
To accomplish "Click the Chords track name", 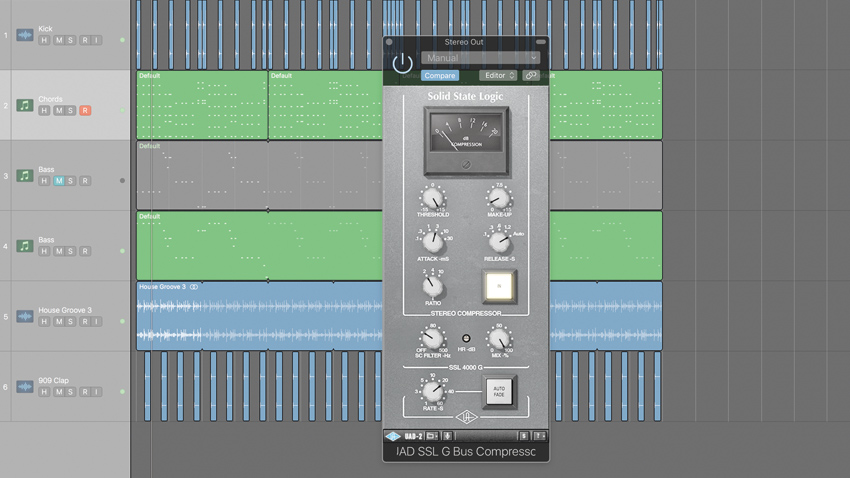I will click(50, 99).
